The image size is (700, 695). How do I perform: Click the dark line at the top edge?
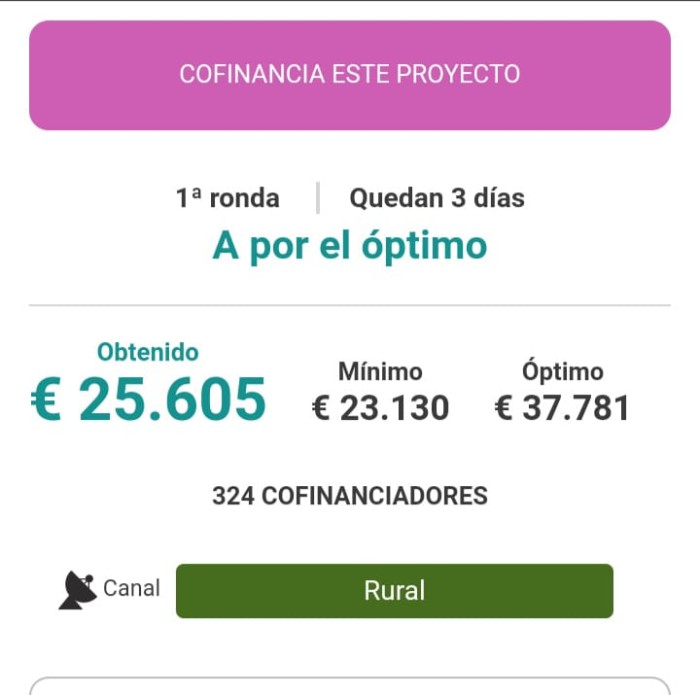point(349,1)
